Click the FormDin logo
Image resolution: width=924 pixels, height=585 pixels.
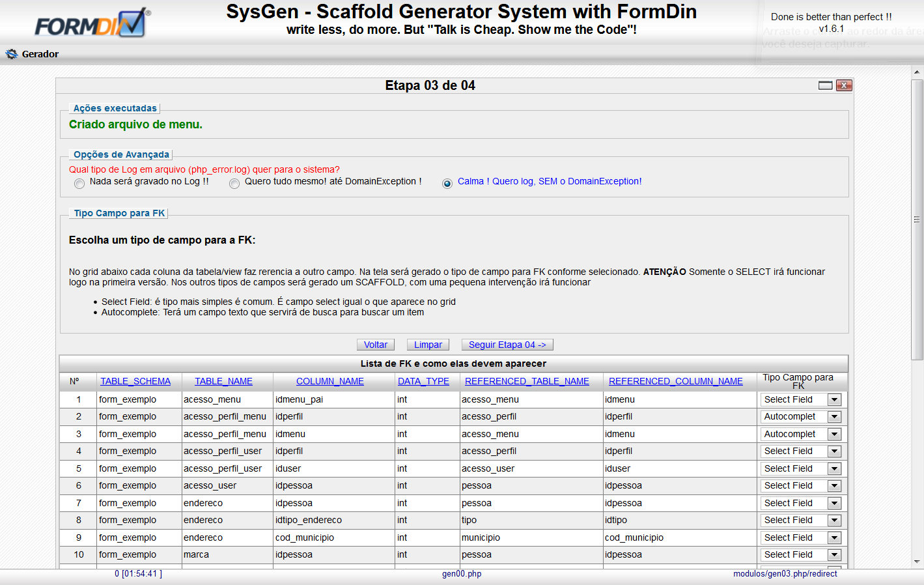92,23
